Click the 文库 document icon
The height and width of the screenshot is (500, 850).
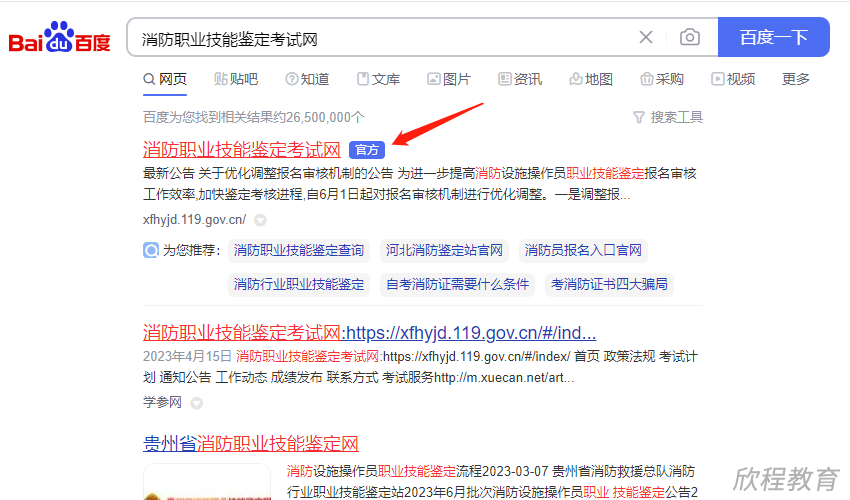click(363, 79)
